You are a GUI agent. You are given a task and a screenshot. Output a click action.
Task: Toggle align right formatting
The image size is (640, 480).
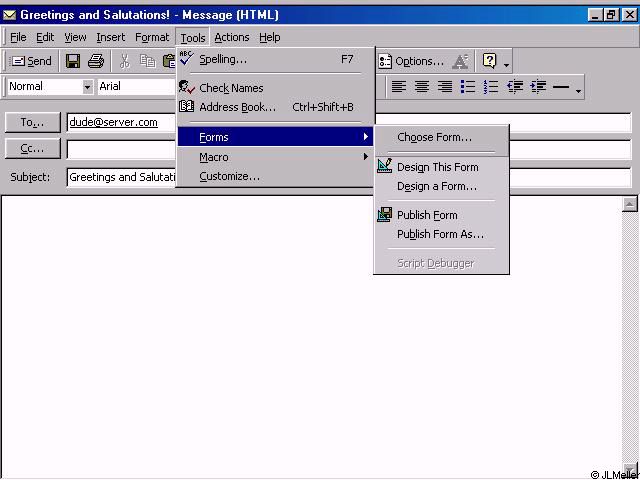(445, 87)
